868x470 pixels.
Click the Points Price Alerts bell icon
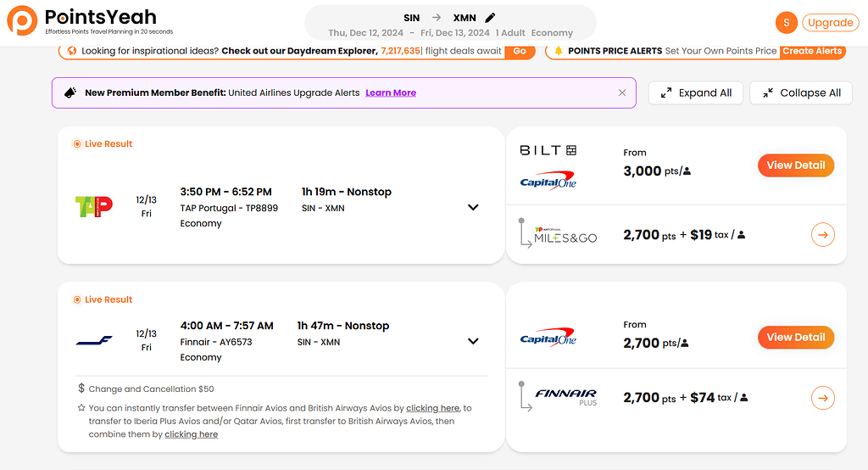click(x=558, y=51)
